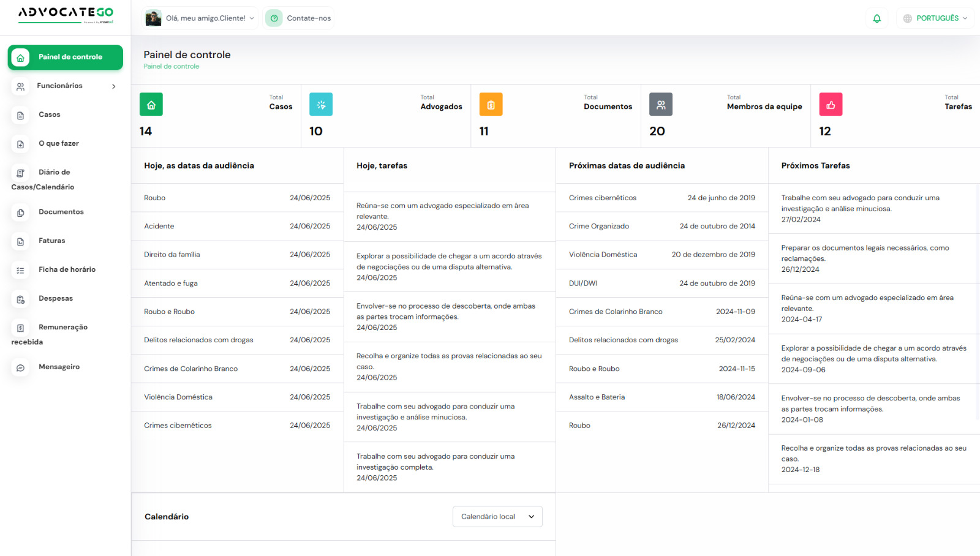Click the Mensageiro chat icon in sidebar

pos(20,367)
